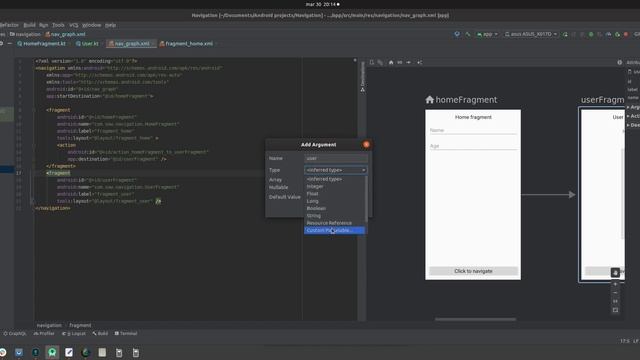Click the run app icon after device selector
Viewport: 640px width, 360px height.
[565, 34]
